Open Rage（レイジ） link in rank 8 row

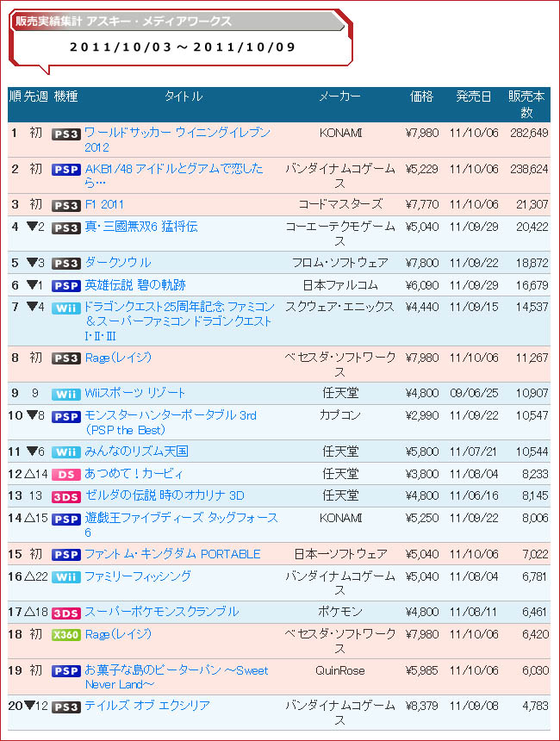point(118,358)
